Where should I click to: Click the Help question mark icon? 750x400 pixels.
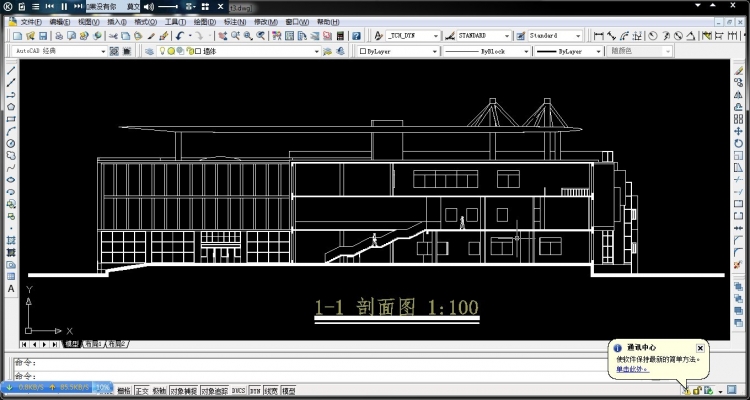[x=356, y=36]
